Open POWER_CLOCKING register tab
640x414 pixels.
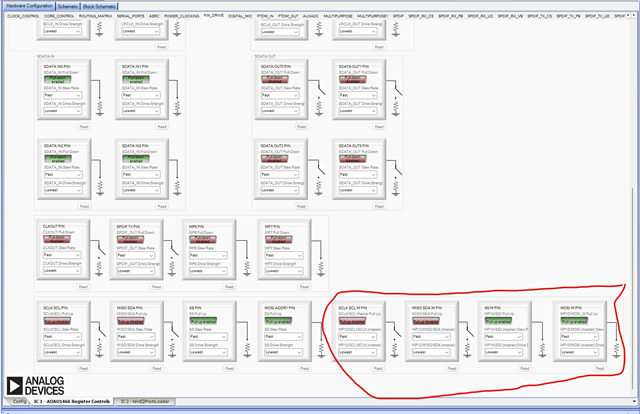point(182,16)
